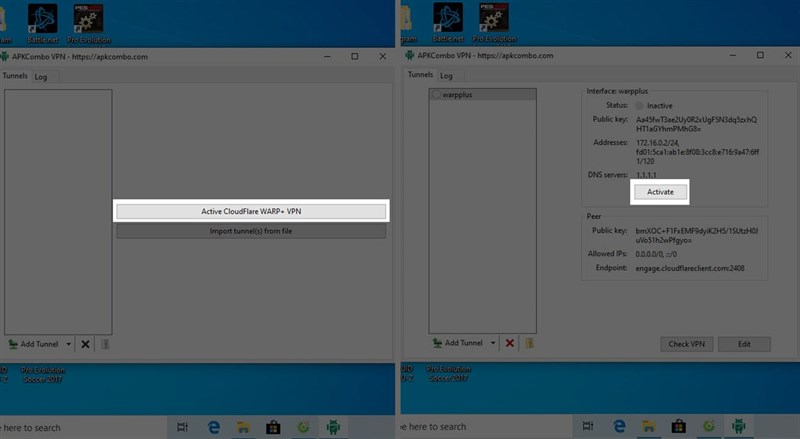Close the right APKCombo VPN window
800x439 pixels.
788,55
